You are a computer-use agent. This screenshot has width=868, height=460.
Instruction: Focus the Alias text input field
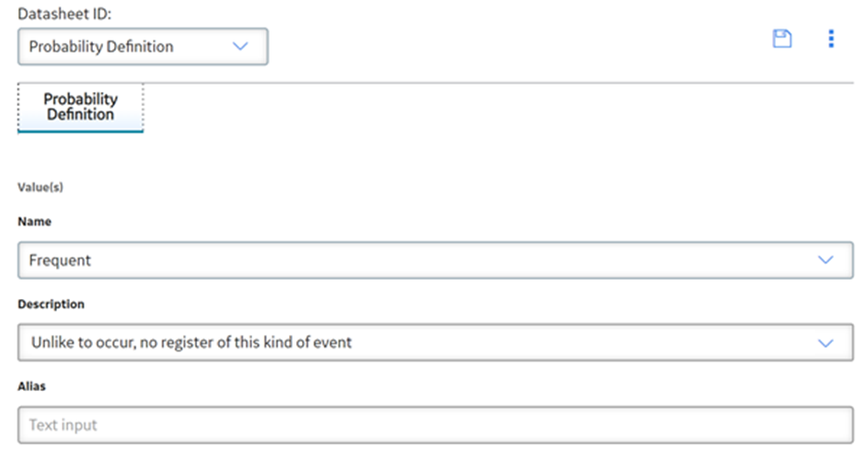click(435, 425)
